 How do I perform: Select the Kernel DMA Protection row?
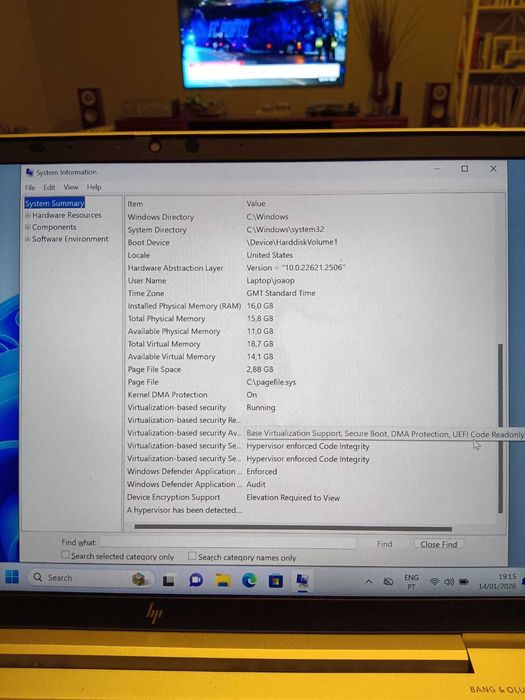click(x=312, y=395)
